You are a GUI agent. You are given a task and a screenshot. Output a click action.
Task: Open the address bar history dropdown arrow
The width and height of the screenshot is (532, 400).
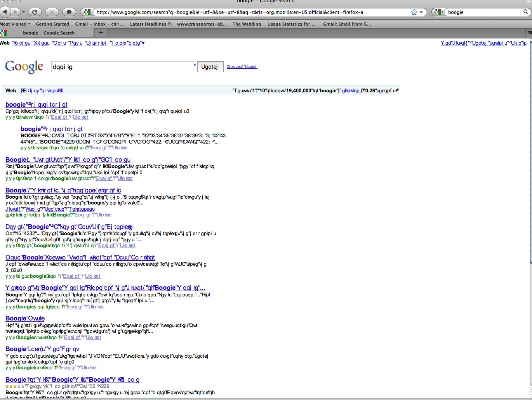tap(422, 12)
